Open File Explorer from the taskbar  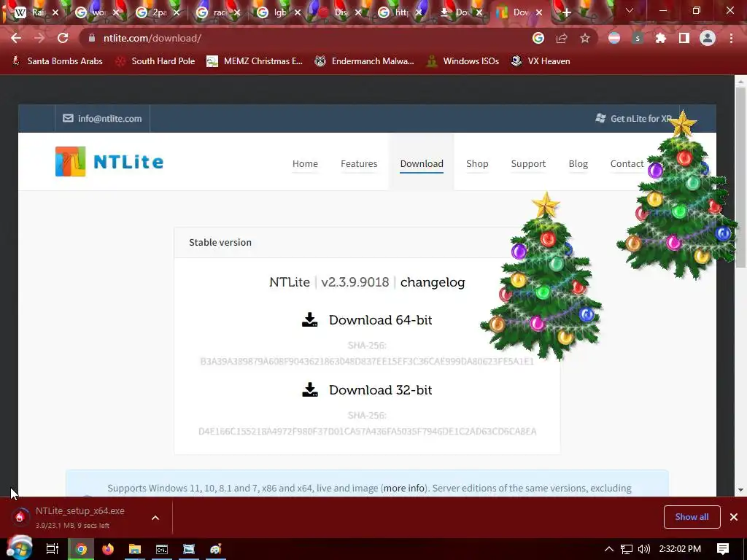pyautogui.click(x=135, y=549)
